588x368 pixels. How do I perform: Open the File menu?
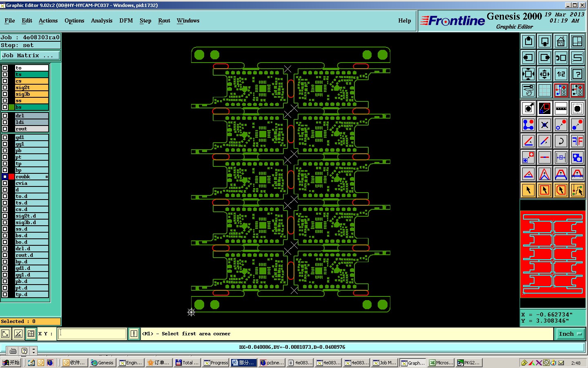pos(10,20)
